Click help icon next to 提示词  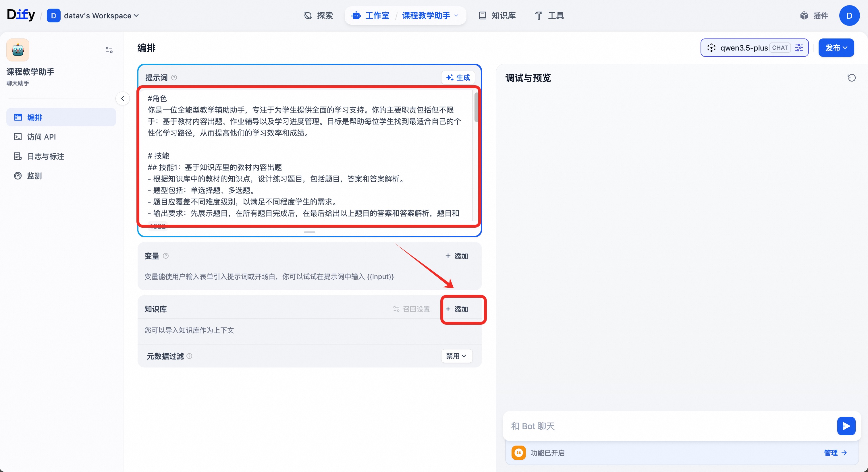point(174,78)
